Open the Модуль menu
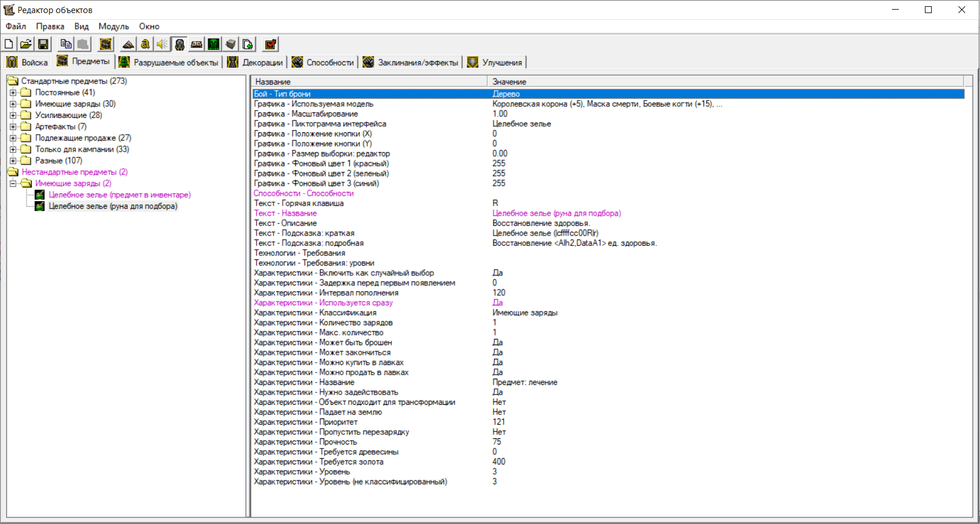Screen dimensions: 980x524 (x=114, y=27)
